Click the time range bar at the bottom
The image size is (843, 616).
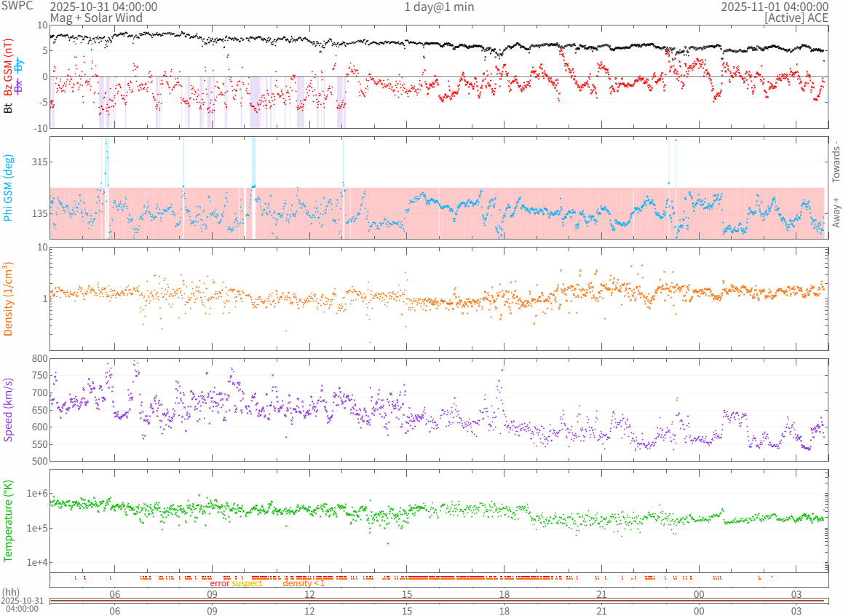(437, 601)
